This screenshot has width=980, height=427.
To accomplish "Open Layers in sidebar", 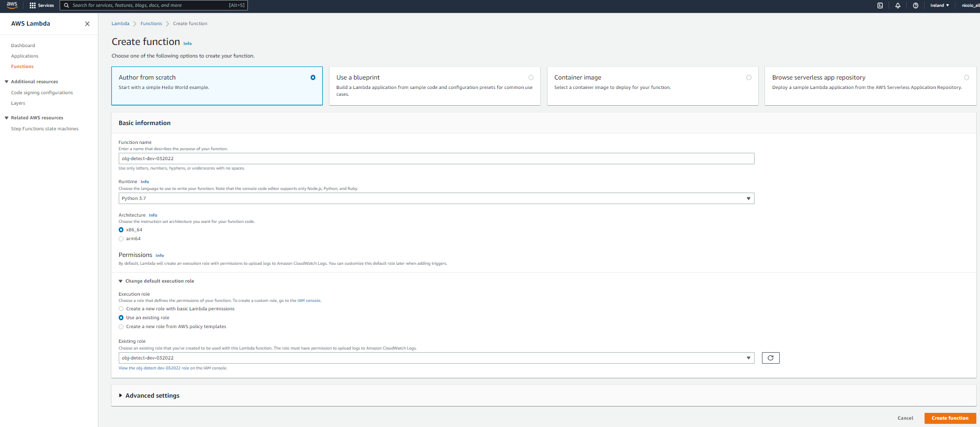I will pos(18,103).
